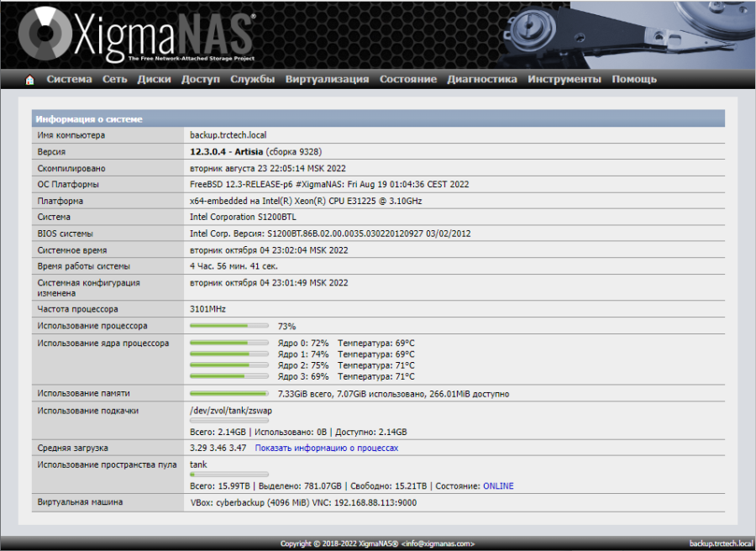756x551 pixels.
Task: Click Показать информацию о процессах link
Action: pos(327,449)
